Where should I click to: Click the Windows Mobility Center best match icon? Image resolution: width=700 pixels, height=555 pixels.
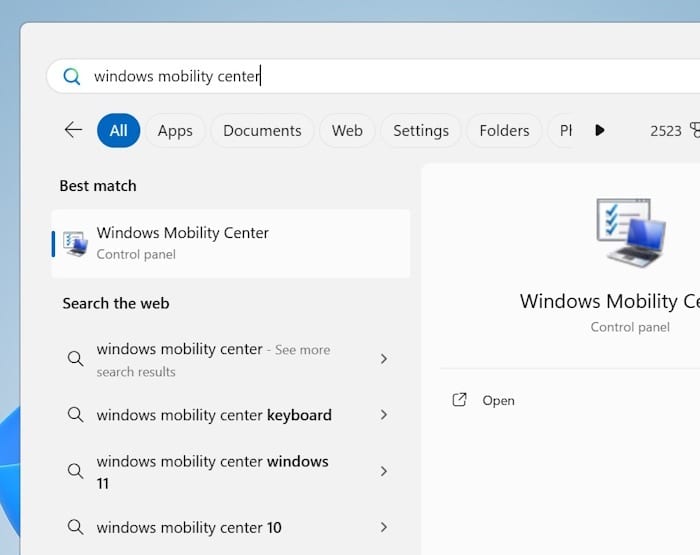click(75, 243)
